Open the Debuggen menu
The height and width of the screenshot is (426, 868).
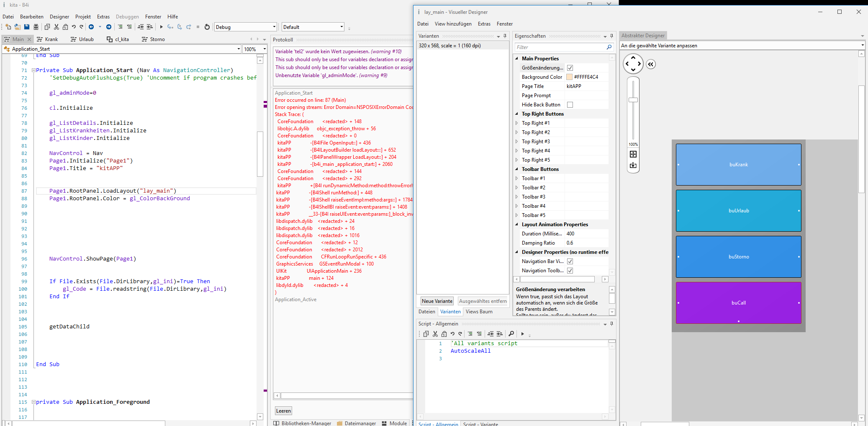tap(127, 17)
